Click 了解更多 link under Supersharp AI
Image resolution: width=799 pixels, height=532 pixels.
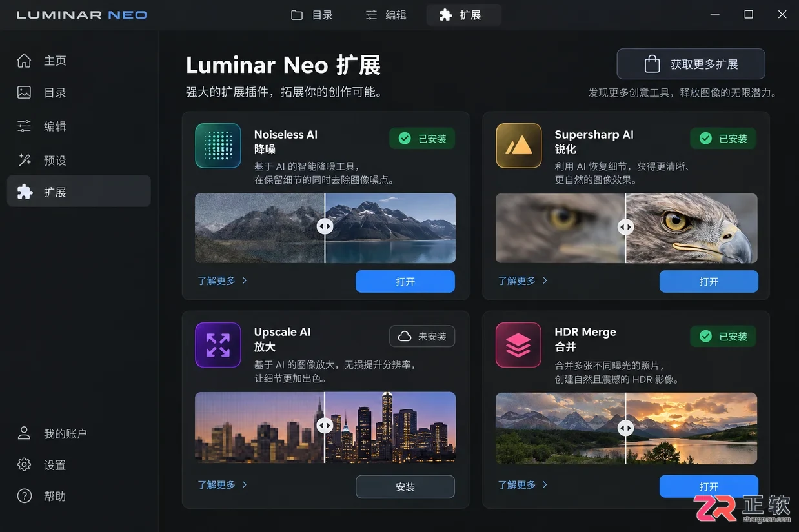[523, 281]
